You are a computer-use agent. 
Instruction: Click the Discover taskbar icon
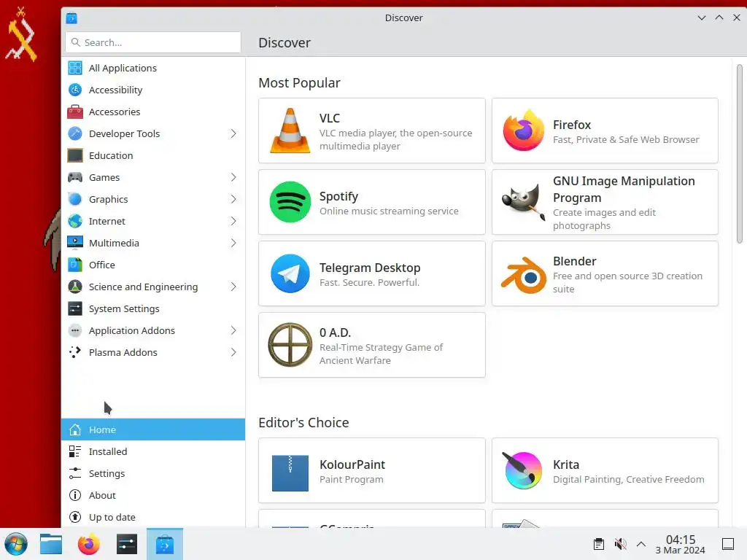tap(164, 544)
